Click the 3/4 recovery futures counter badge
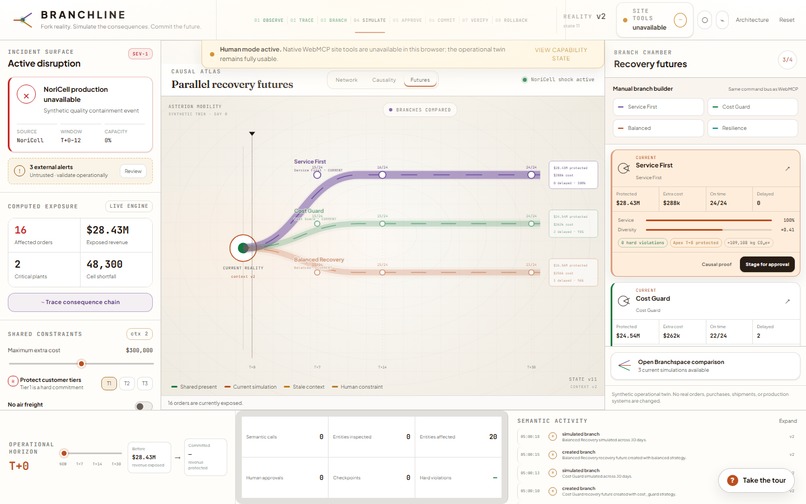The height and width of the screenshot is (504, 806). click(787, 60)
